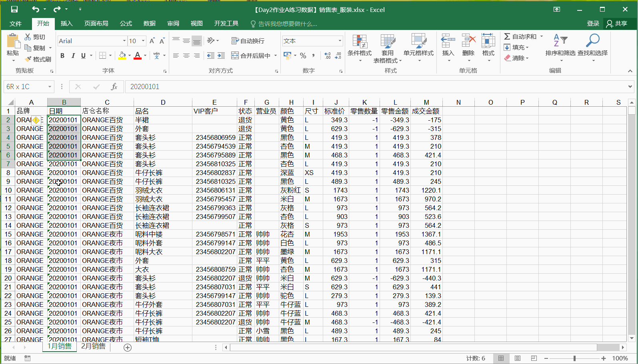
Task: Open the 文件 File menu
Action: tap(16, 24)
